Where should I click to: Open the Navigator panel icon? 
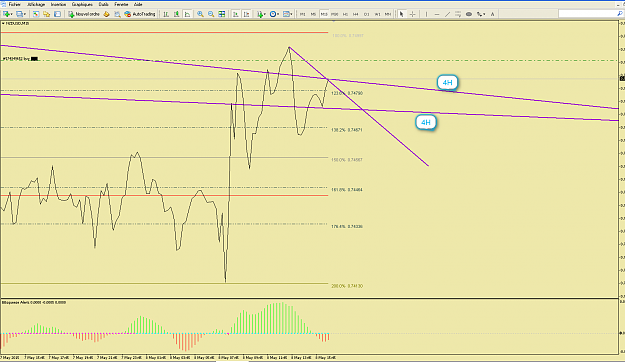click(x=47, y=14)
